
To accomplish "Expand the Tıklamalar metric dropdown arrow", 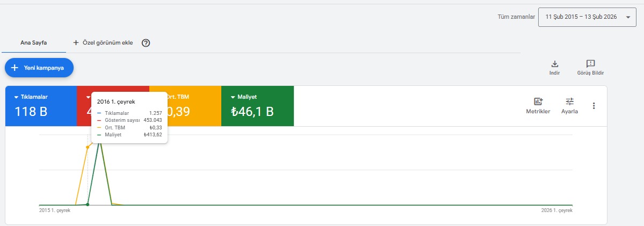I will coord(17,97).
